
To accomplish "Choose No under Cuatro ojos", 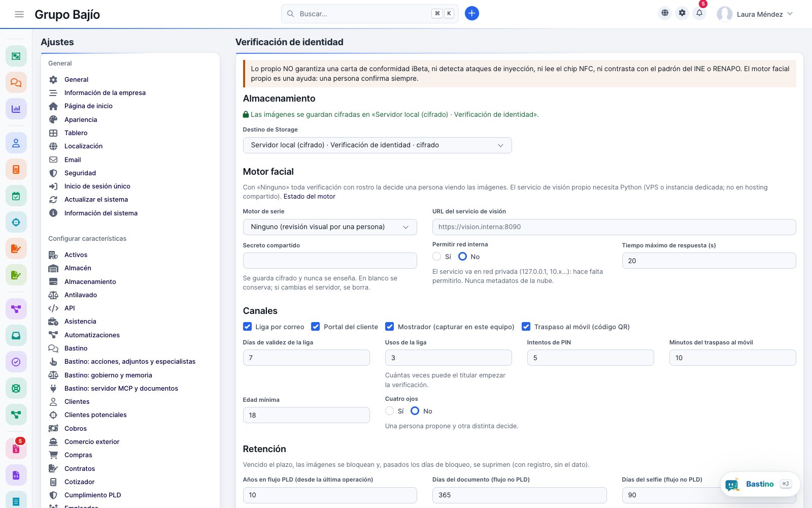I will click(x=415, y=411).
